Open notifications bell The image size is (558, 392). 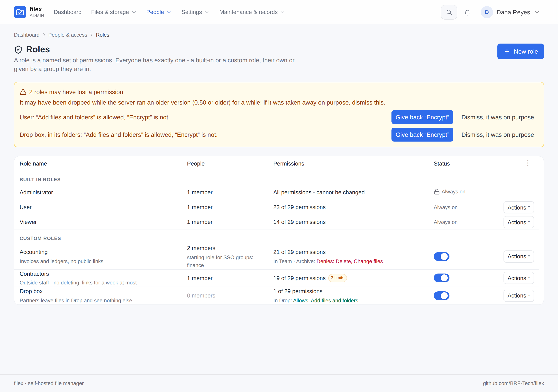467,12
